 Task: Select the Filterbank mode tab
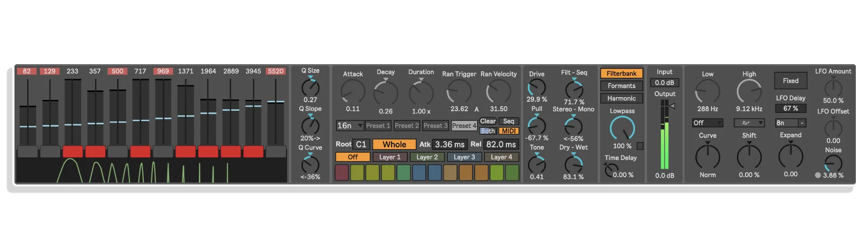[622, 73]
